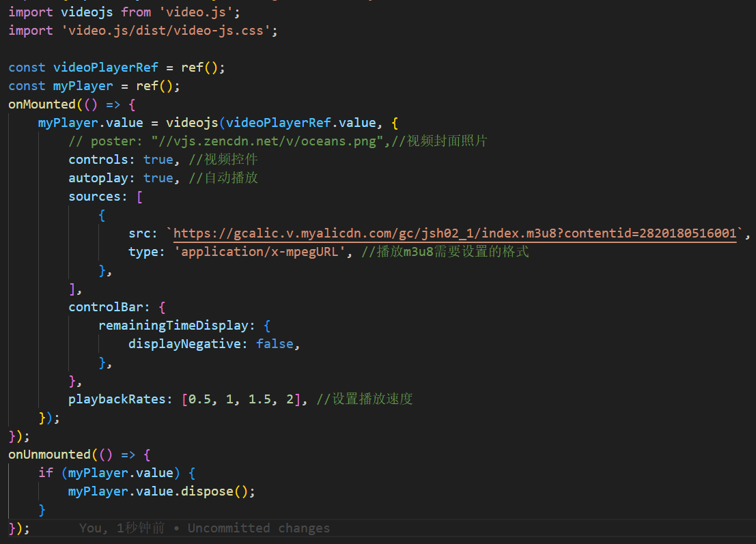Click the '//设置播放速度' comment
The height and width of the screenshot is (544, 756).
[x=365, y=399]
